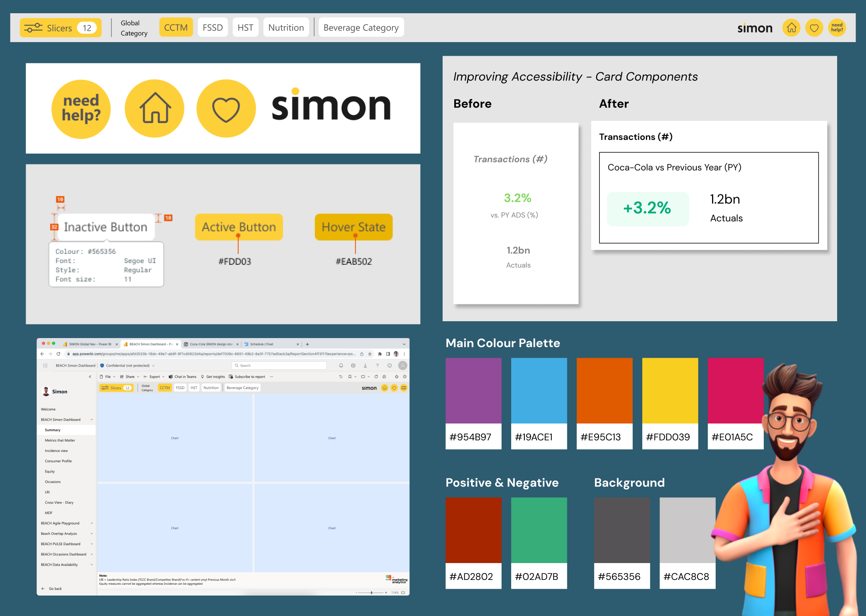Select the purple #954B97 colour swatch
866x616 pixels.
473,390
